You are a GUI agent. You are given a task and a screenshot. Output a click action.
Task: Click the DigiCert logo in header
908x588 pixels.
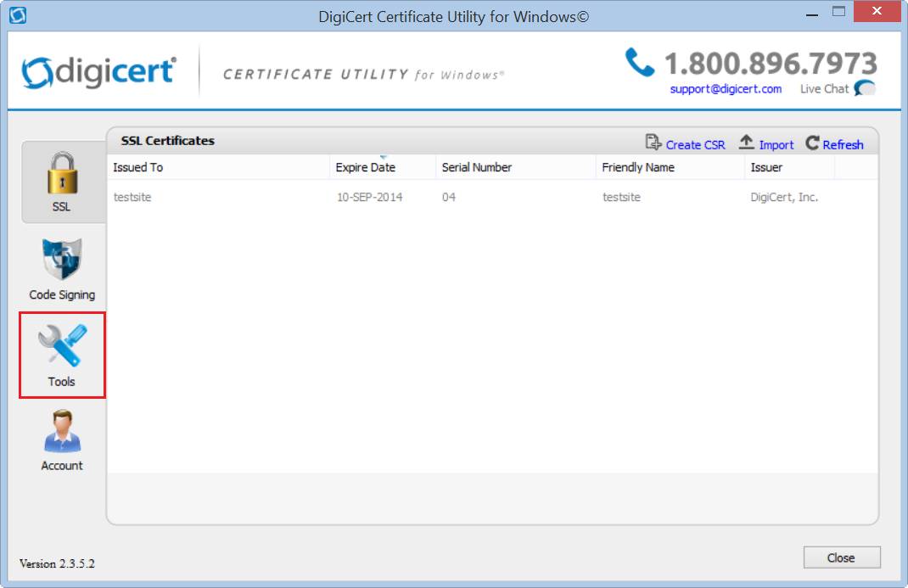(98, 71)
